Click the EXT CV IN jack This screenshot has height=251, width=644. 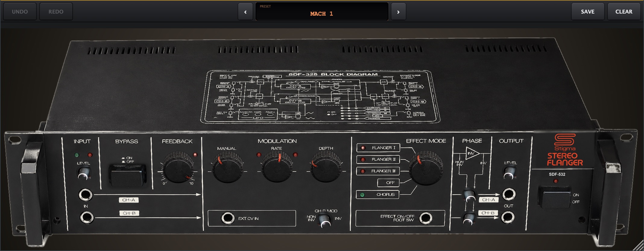pyautogui.click(x=228, y=218)
